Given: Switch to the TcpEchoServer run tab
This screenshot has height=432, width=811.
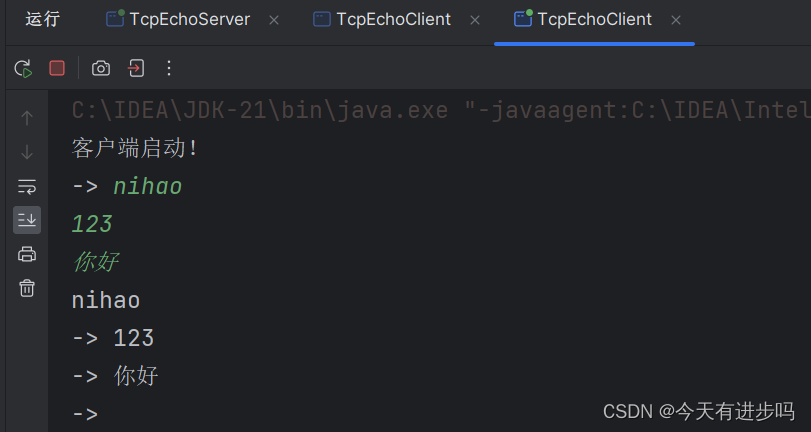Looking at the screenshot, I should point(189,19).
